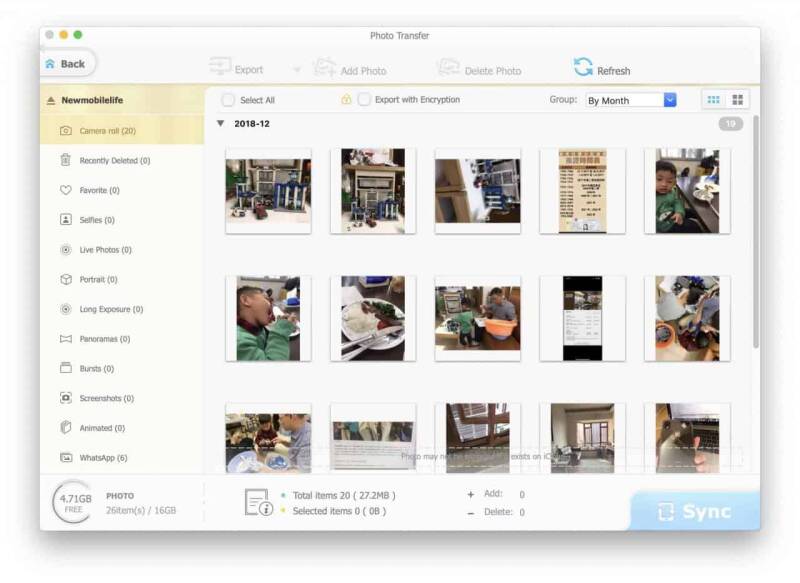Open the Bursts (0) album
This screenshot has height=583, width=800.
[122, 368]
